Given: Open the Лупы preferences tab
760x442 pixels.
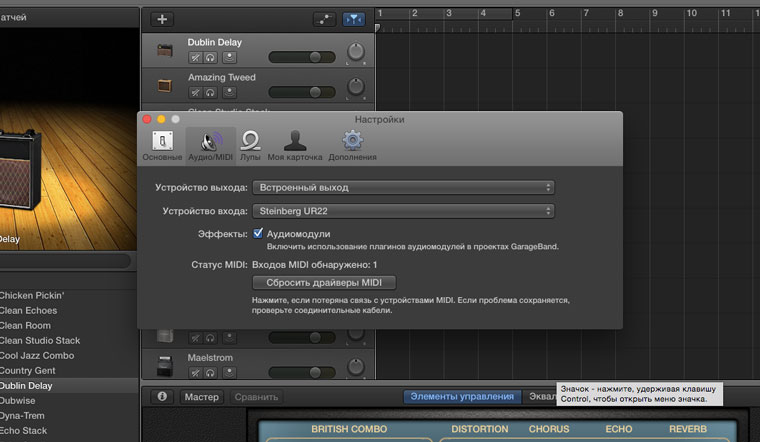Looking at the screenshot, I should coord(250,146).
